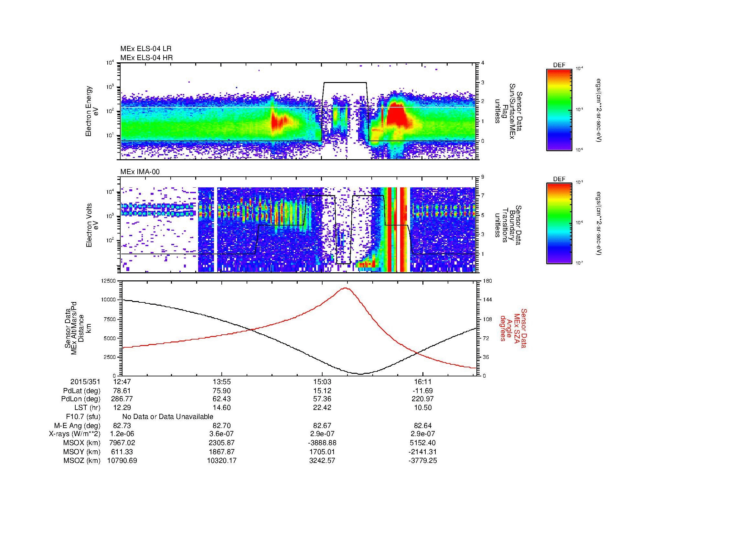The image size is (756, 534).
Task: Select X-rays value '3.6e-07'
Action: [x=222, y=434]
